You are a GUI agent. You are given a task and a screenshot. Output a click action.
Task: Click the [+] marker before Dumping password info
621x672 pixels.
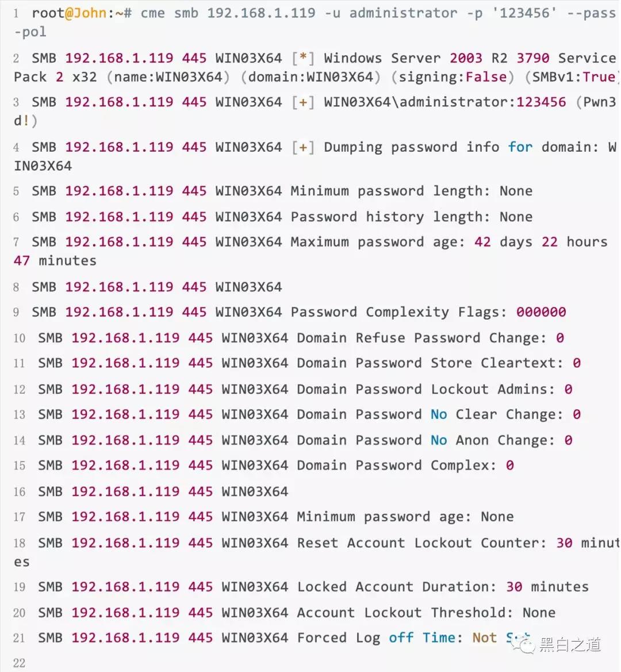click(x=302, y=147)
